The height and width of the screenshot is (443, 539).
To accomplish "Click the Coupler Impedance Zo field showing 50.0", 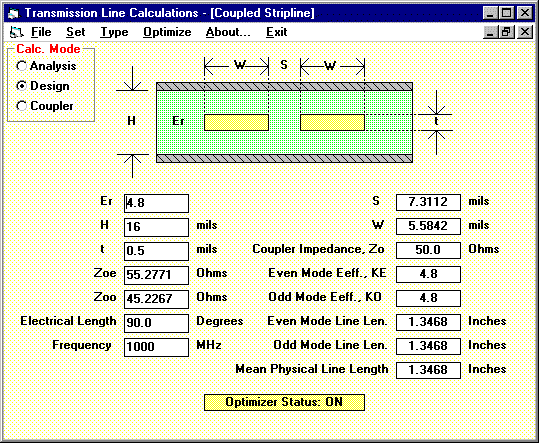I will (428, 250).
